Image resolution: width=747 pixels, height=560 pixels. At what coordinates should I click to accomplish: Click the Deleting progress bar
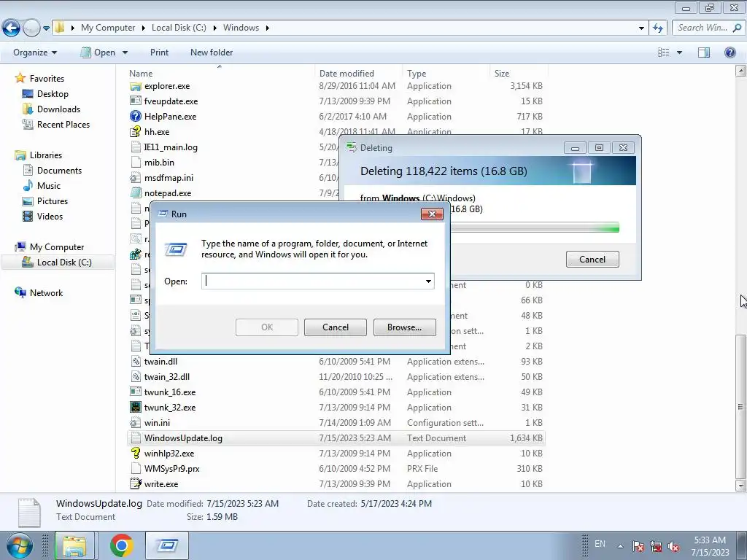(x=535, y=227)
